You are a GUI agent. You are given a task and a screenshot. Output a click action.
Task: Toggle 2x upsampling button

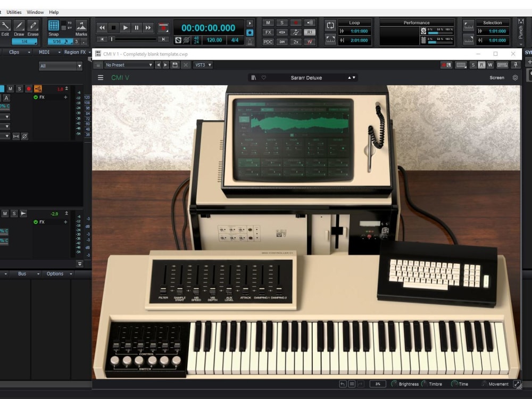(296, 41)
